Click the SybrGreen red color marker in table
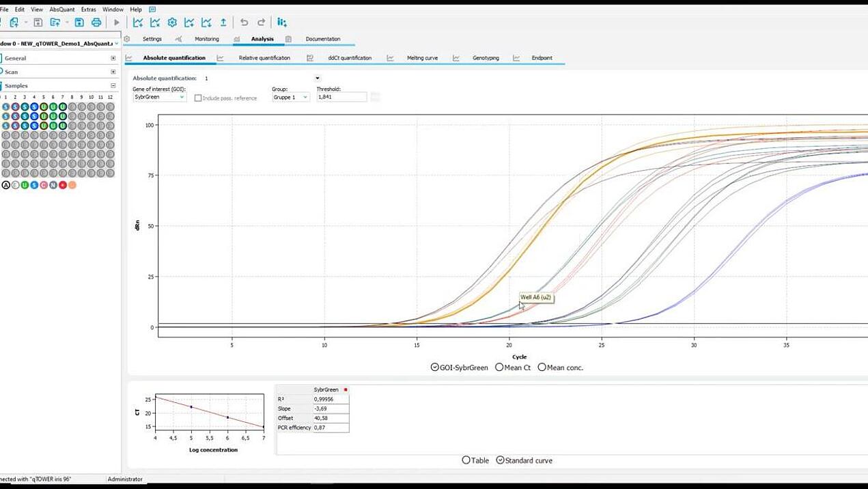Image resolution: width=868 pixels, height=489 pixels. (346, 389)
